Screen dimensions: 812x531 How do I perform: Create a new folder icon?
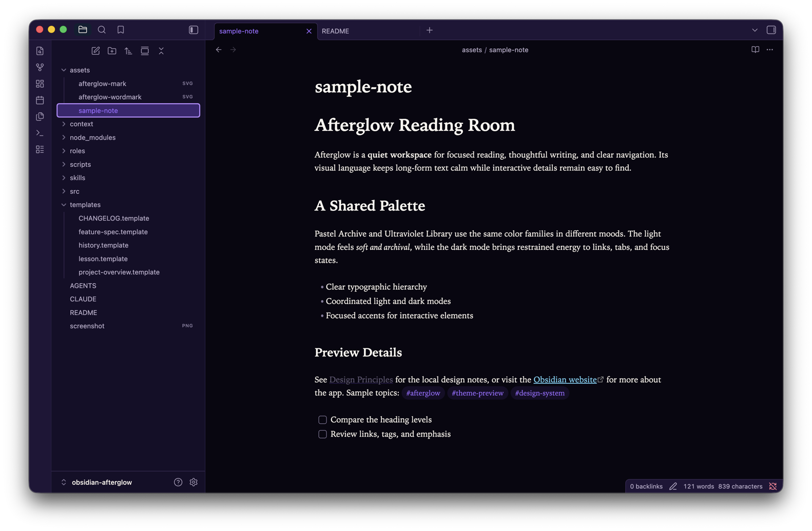[112, 51]
